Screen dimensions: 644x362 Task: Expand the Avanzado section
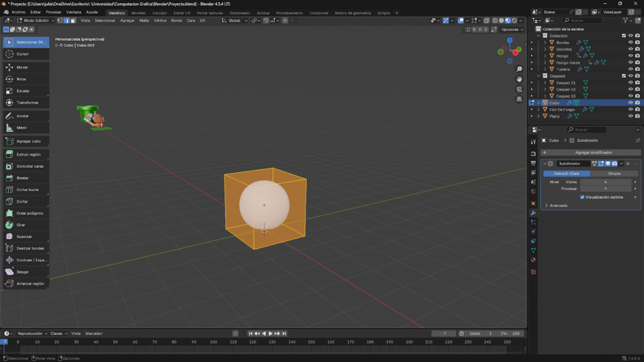pyautogui.click(x=546, y=206)
